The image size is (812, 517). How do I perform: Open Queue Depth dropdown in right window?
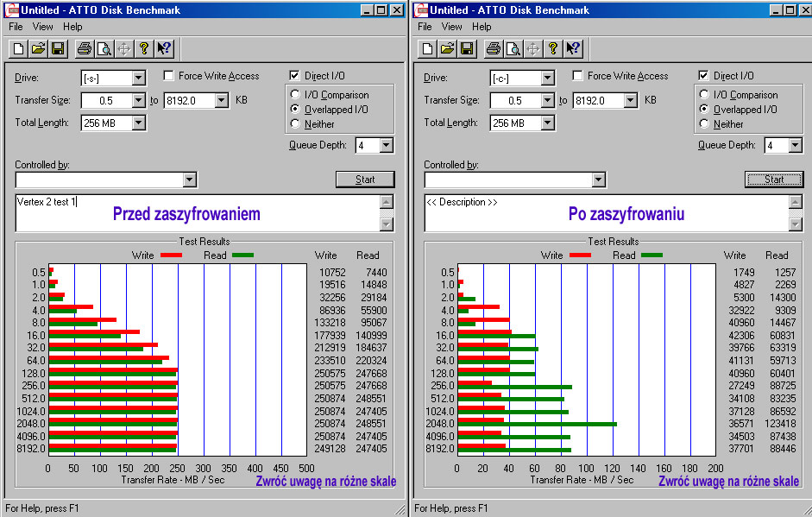(x=796, y=146)
